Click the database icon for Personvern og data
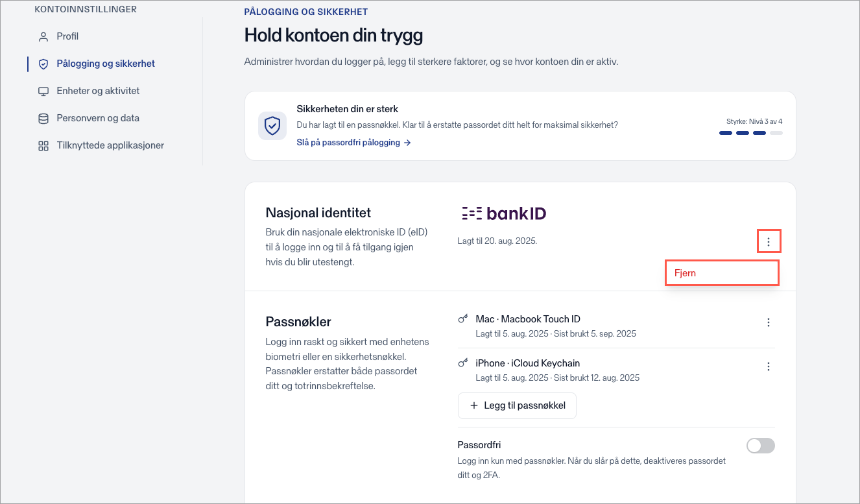The width and height of the screenshot is (860, 504). click(43, 118)
